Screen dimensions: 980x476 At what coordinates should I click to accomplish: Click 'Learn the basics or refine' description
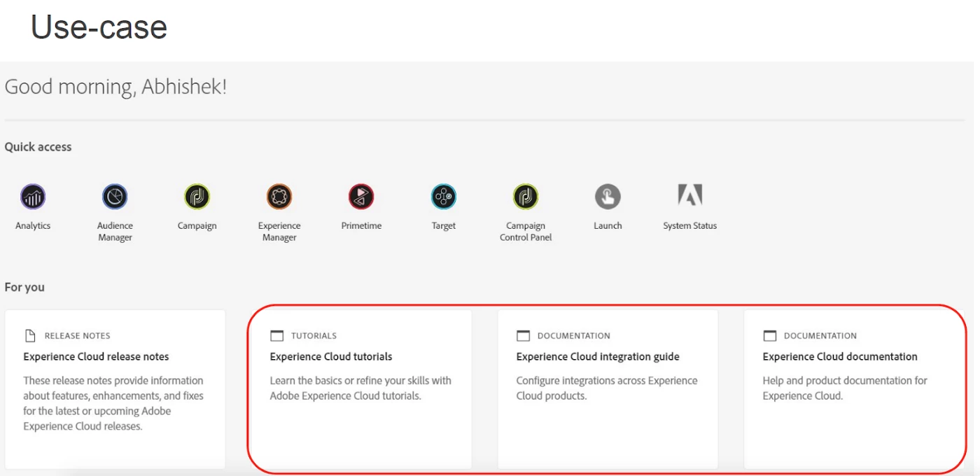[x=360, y=388]
